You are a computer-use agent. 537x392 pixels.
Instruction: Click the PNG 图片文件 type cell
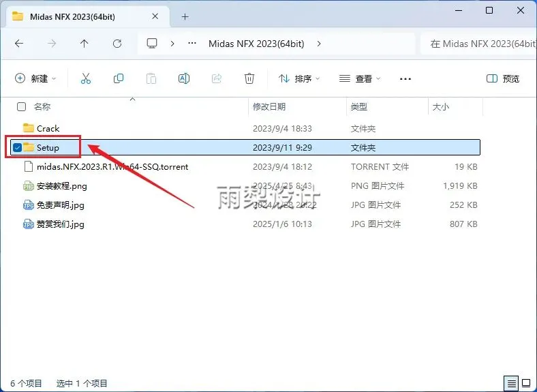click(x=378, y=186)
